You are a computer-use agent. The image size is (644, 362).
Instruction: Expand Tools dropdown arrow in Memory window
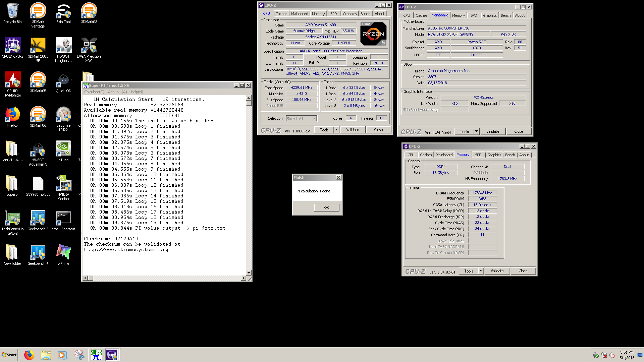(x=481, y=271)
